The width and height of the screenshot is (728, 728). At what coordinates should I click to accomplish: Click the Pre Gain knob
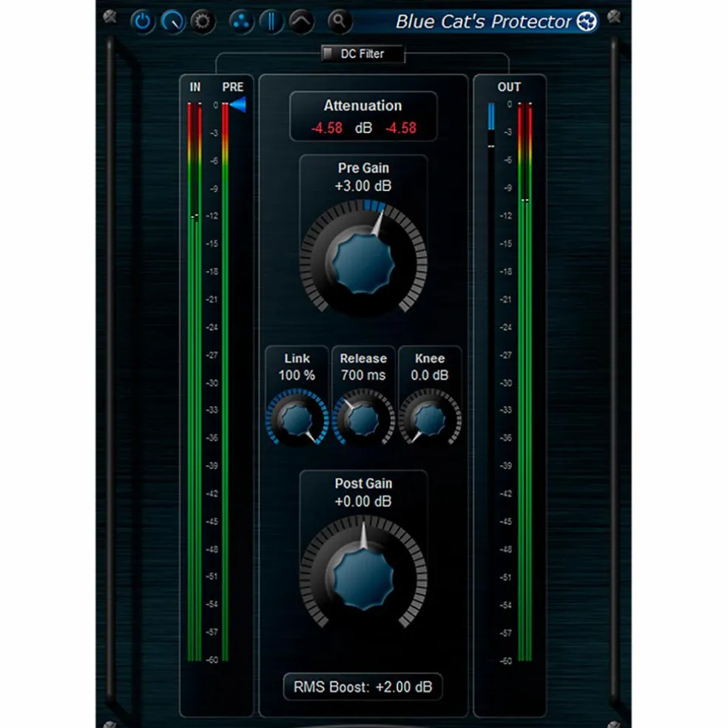pos(363,263)
